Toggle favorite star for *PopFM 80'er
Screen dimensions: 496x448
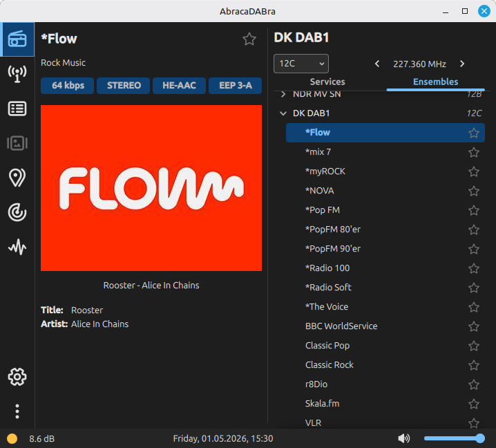(x=473, y=230)
